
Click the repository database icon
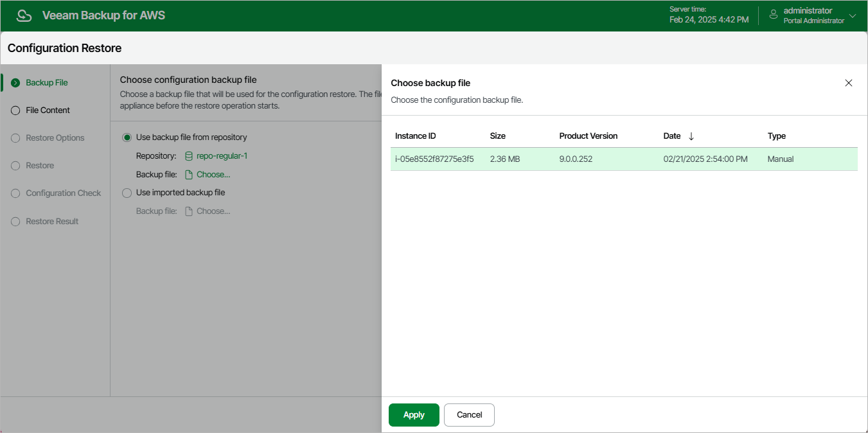(189, 156)
